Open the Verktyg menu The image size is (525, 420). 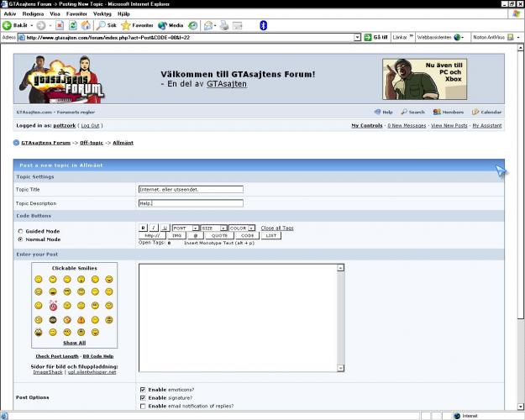coord(102,14)
